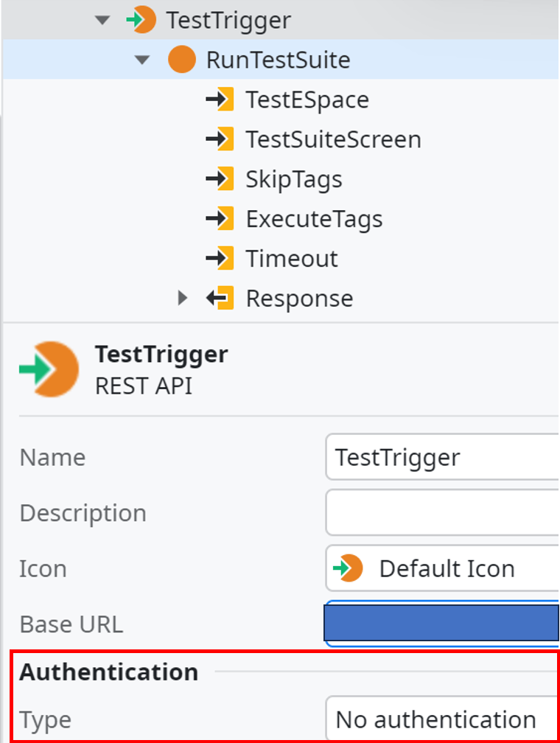This screenshot has width=560, height=743.
Task: Click the empty Description field
Action: [443, 513]
